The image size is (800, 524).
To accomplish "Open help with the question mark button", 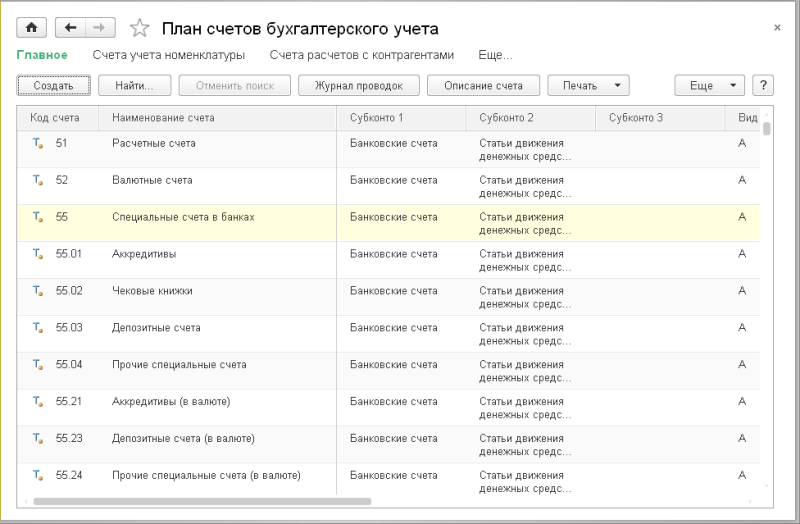I will 763,86.
